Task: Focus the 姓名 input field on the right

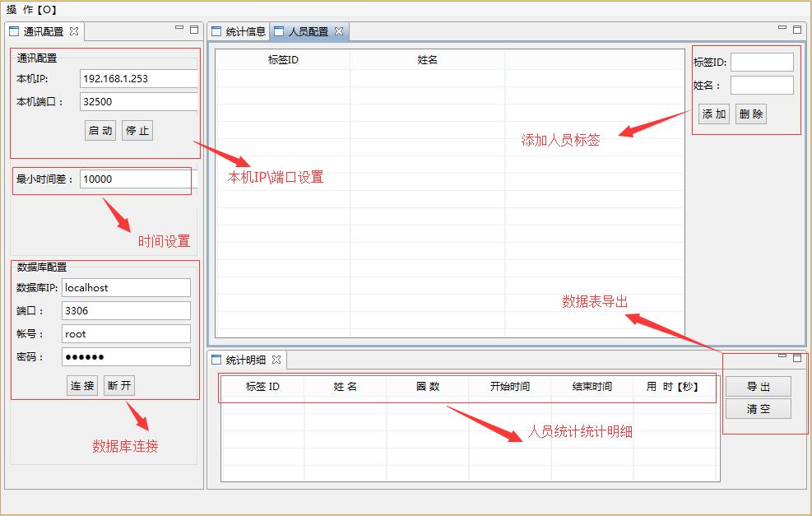Action: coord(763,86)
